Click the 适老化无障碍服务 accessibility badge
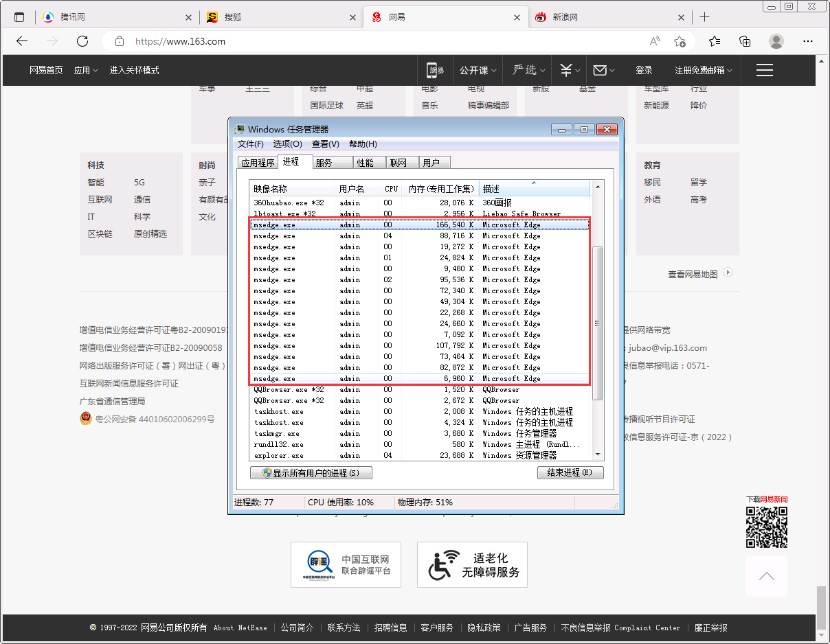Image resolution: width=830 pixels, height=644 pixels. click(x=472, y=564)
